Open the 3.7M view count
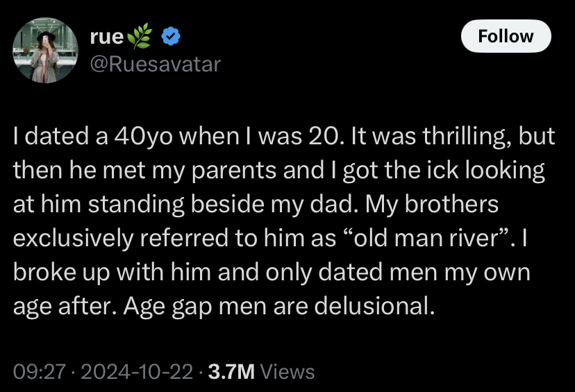The image size is (575, 392). tap(231, 371)
